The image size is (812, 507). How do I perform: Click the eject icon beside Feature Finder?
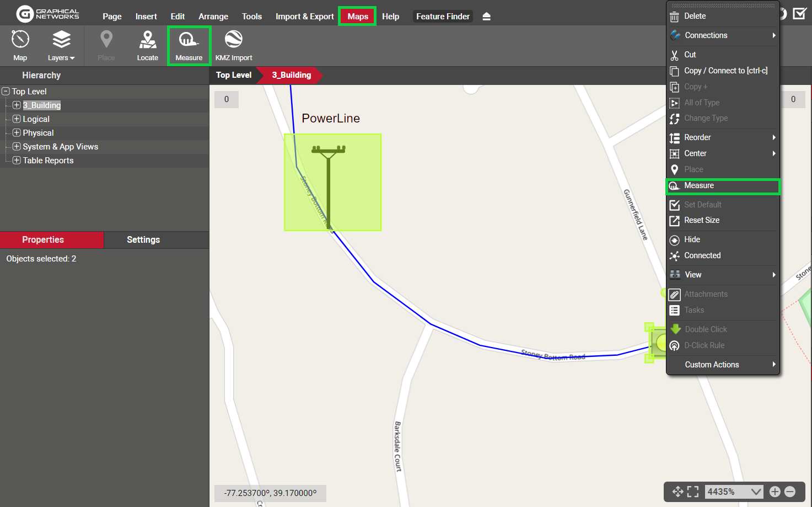pyautogui.click(x=486, y=17)
